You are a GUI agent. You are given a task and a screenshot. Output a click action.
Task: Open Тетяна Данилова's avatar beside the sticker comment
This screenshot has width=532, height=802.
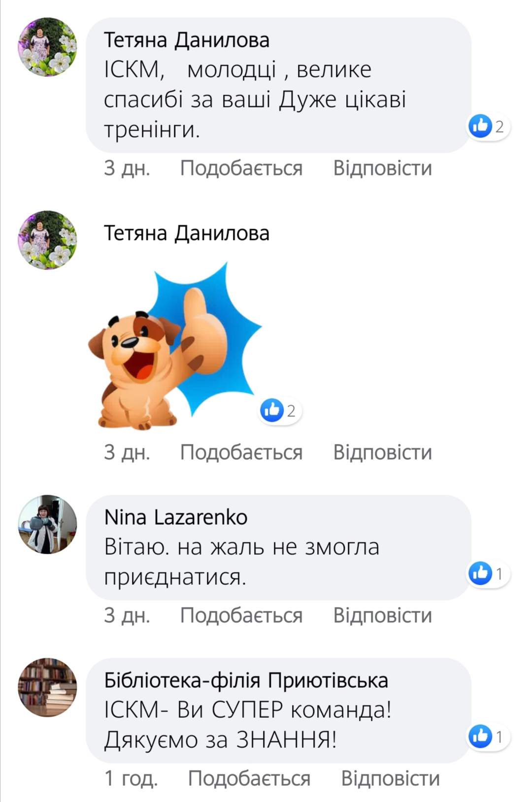click(48, 240)
